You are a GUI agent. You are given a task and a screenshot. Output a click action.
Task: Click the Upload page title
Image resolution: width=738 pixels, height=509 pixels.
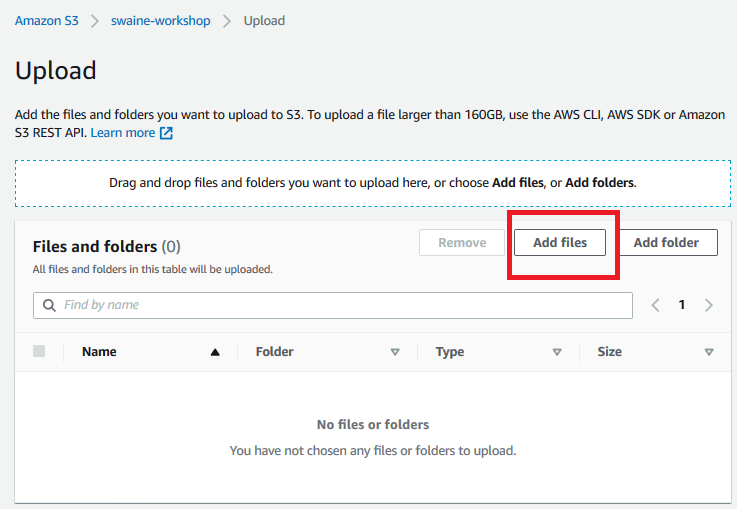(x=56, y=71)
